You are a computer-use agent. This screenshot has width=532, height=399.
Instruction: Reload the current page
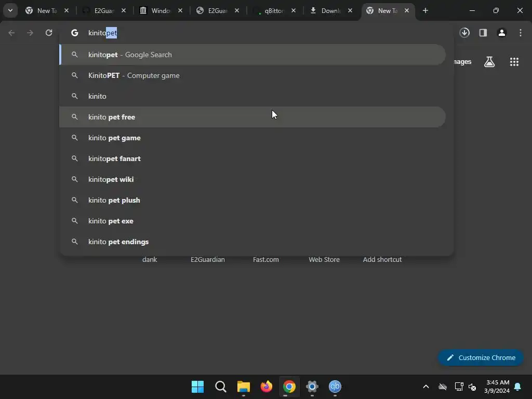pyautogui.click(x=49, y=33)
